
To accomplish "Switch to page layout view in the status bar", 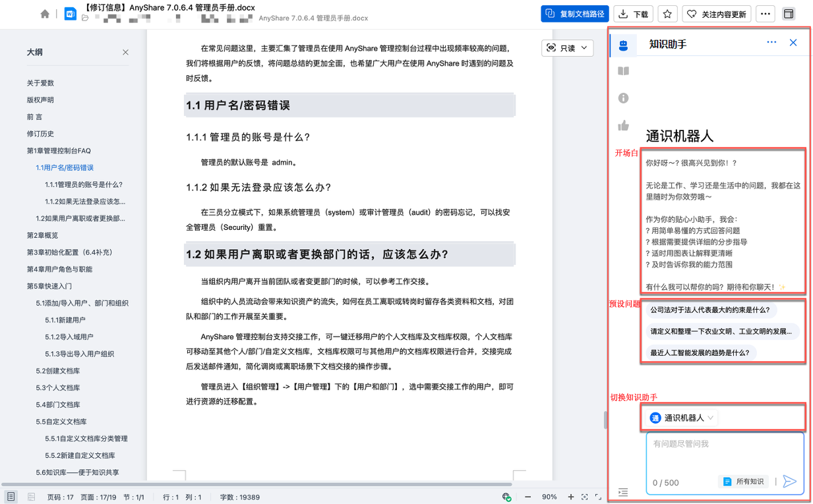I will (11, 497).
